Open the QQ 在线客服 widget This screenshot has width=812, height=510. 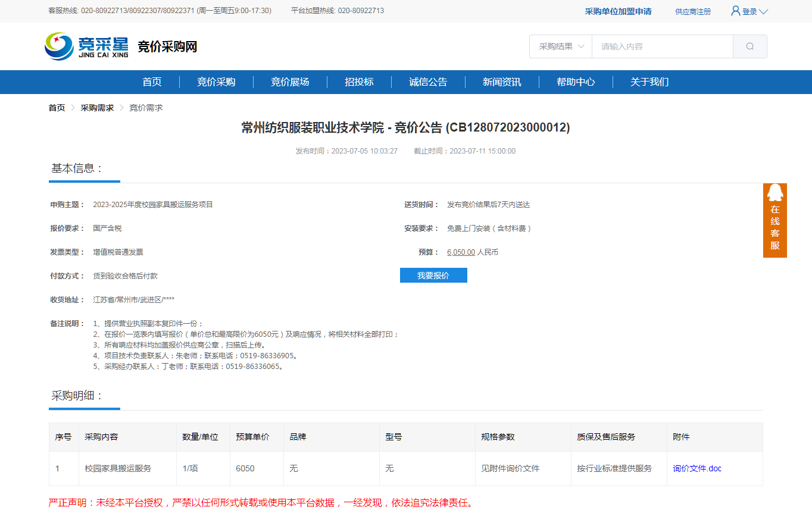pos(774,220)
